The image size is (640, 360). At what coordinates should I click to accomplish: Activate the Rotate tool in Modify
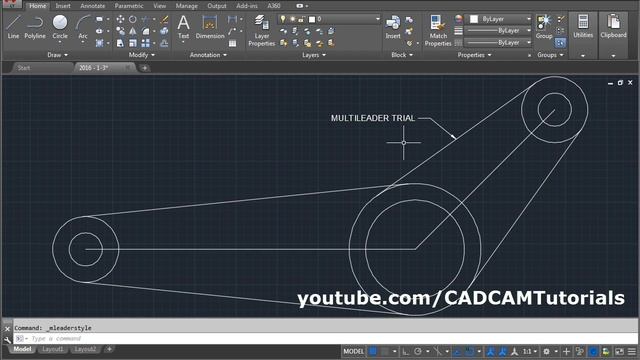[133, 19]
